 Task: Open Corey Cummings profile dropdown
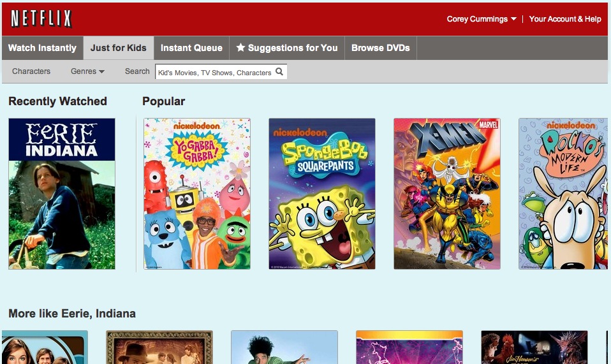(x=482, y=18)
